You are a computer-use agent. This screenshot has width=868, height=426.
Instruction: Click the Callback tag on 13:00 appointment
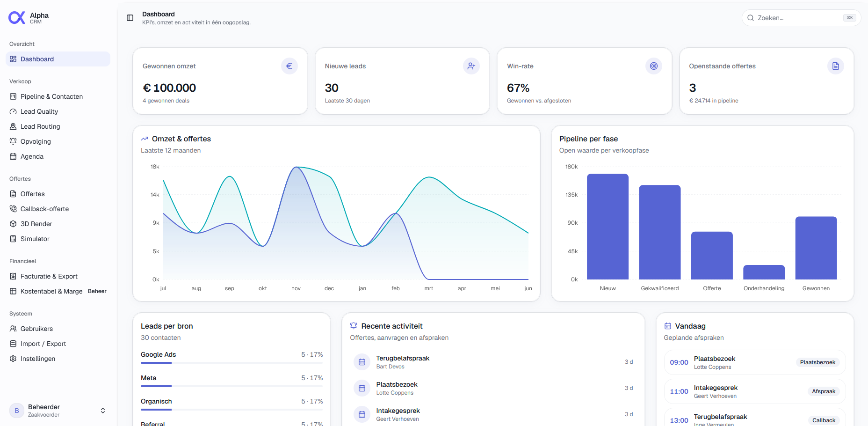click(824, 420)
